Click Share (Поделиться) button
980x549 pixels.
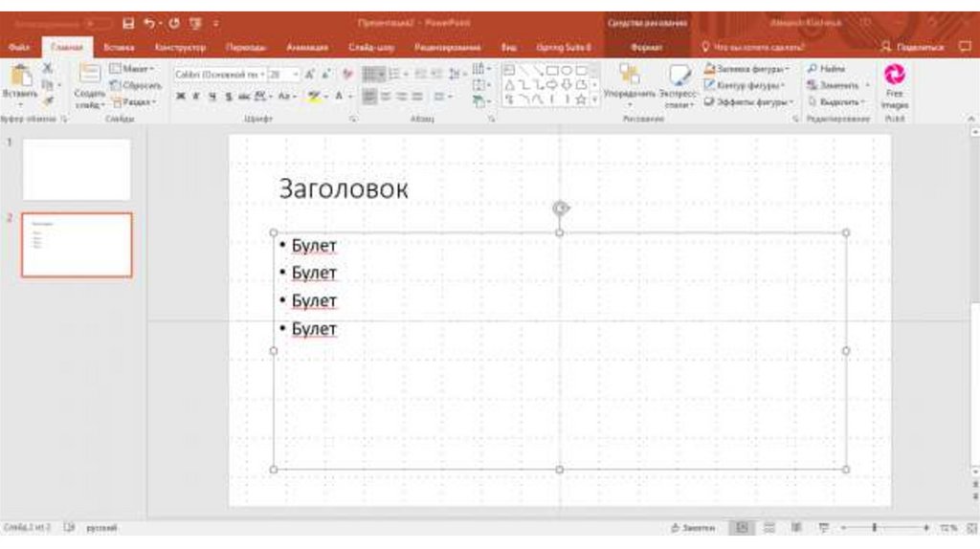coord(912,47)
